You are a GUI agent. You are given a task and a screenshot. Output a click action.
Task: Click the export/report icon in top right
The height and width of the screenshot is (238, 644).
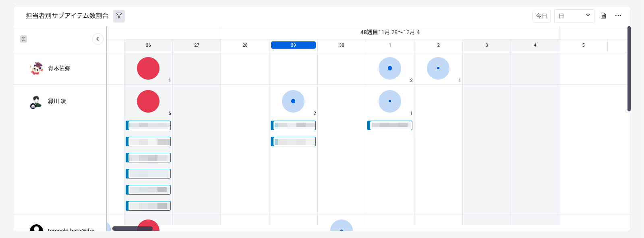[x=603, y=16]
